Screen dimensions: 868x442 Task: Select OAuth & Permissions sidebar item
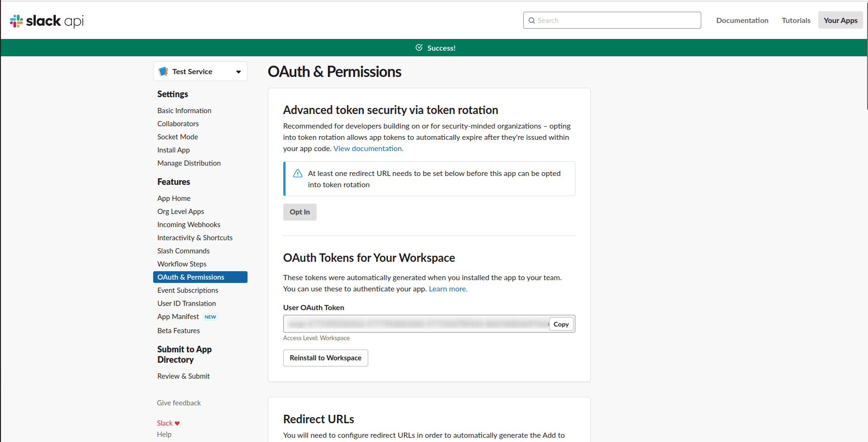click(200, 277)
